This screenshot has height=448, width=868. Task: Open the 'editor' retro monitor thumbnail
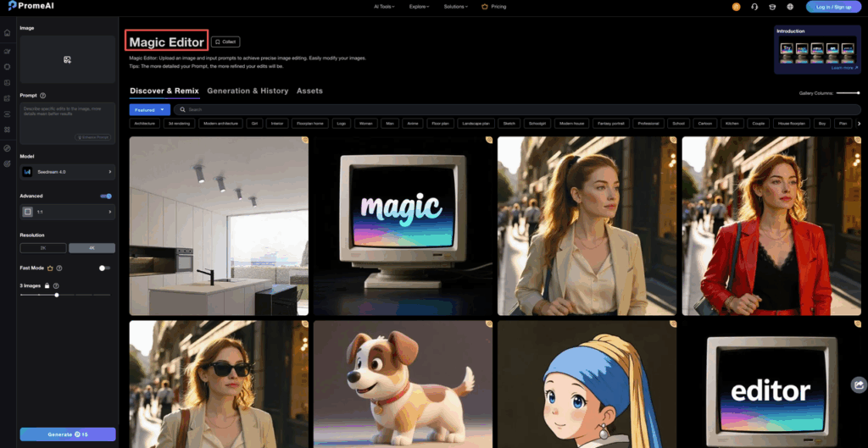(x=771, y=384)
